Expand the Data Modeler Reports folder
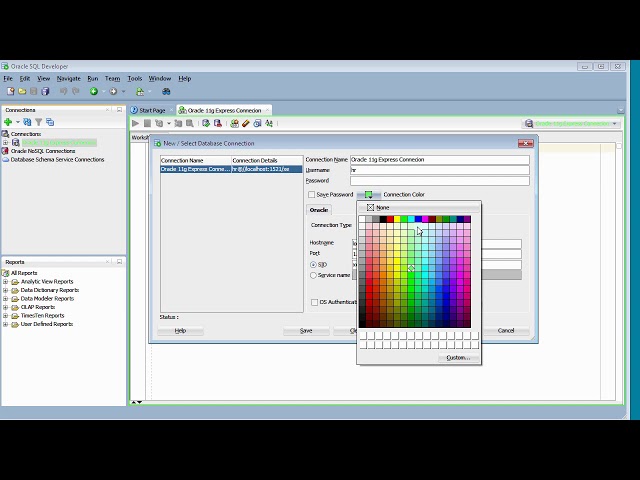Screen dimensions: 640x480 [x=5, y=299]
